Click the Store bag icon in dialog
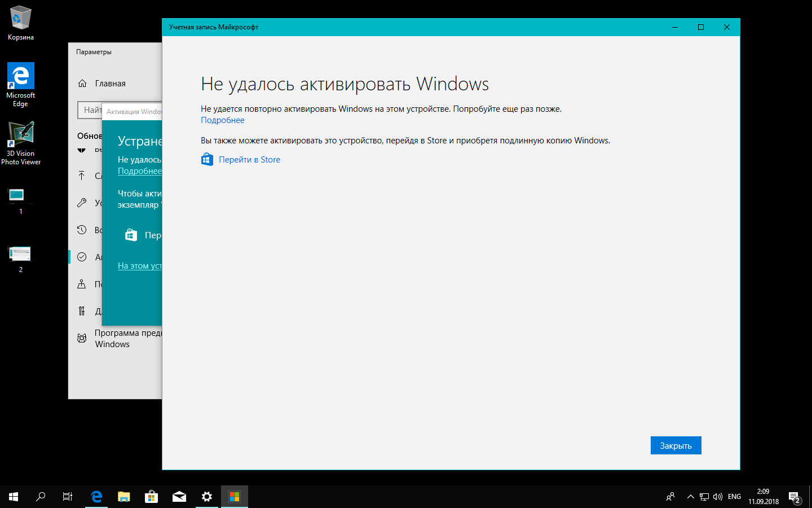The width and height of the screenshot is (812, 508). click(x=207, y=159)
